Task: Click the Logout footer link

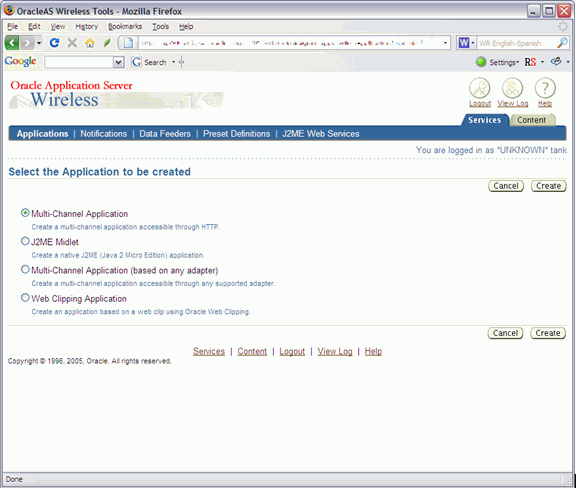Action: point(292,351)
